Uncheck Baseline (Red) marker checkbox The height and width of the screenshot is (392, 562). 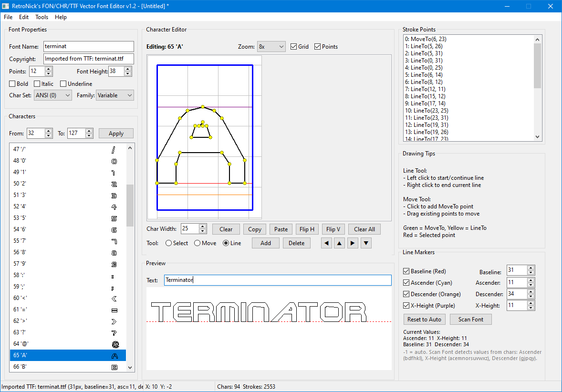click(406, 271)
